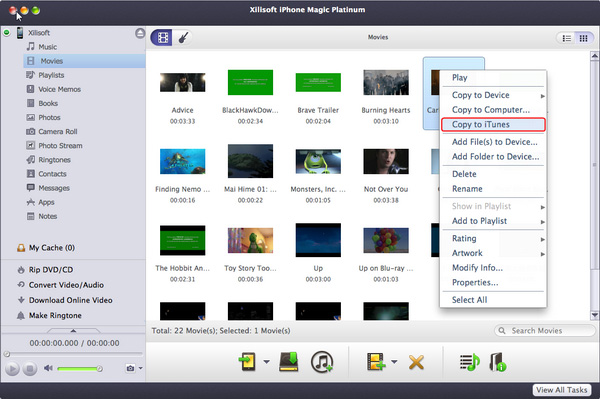The width and height of the screenshot is (600, 399).
Task: Click the playback progress slider
Action: click(x=73, y=354)
